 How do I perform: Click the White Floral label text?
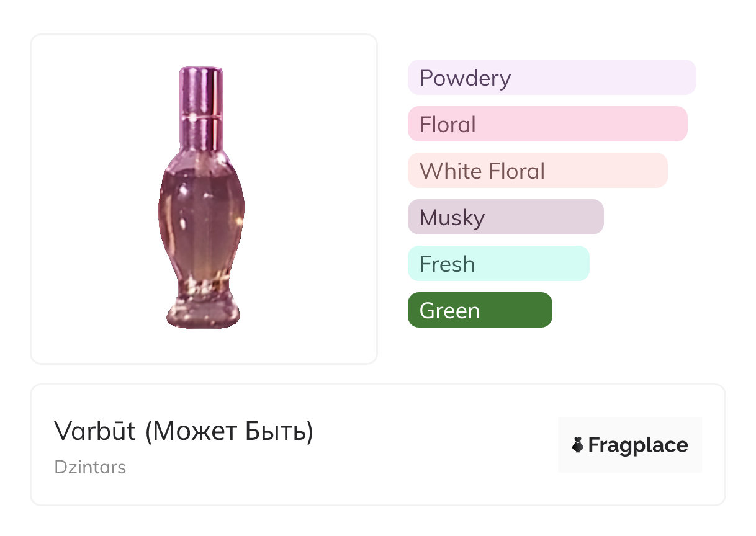tap(482, 171)
